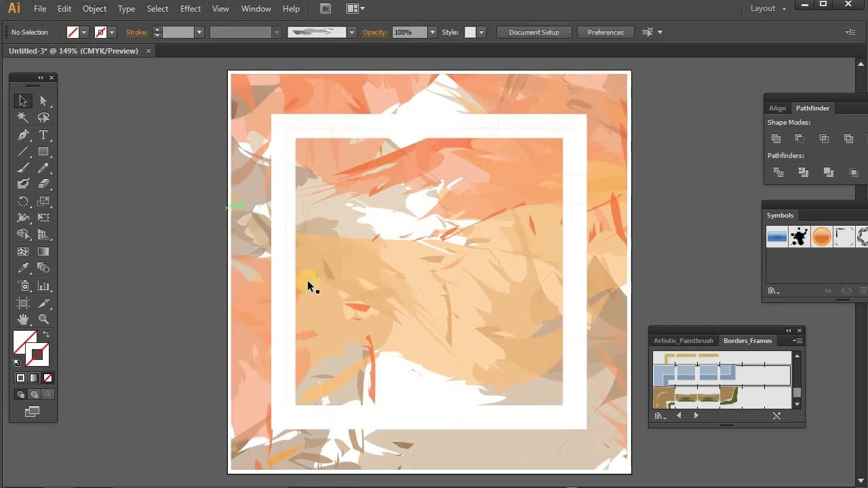
Task: Open the Layout workspace switcher
Action: point(768,8)
